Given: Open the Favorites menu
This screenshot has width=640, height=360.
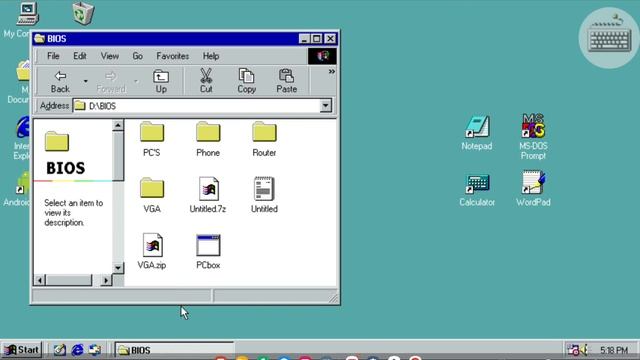Looking at the screenshot, I should [x=173, y=56].
